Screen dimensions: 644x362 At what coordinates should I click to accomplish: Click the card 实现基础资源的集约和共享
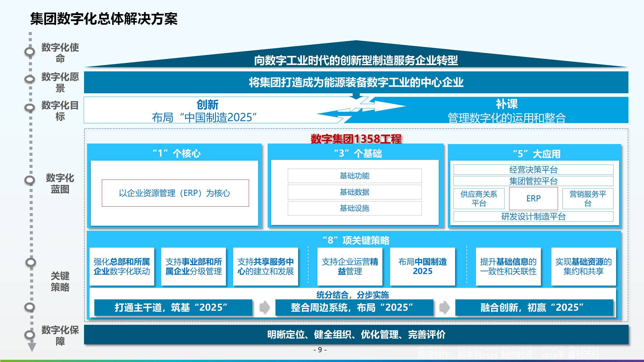click(x=584, y=266)
